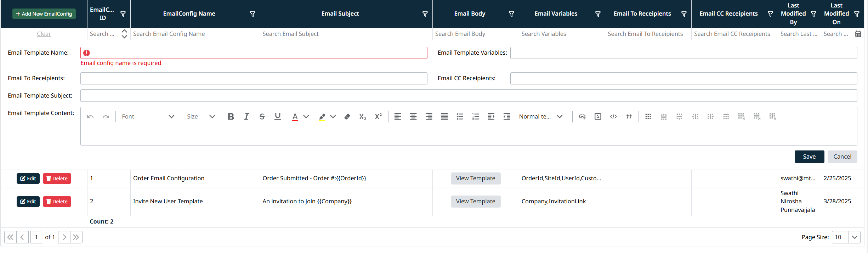Toggle underline formatting
This screenshot has width=868, height=253.
(278, 116)
